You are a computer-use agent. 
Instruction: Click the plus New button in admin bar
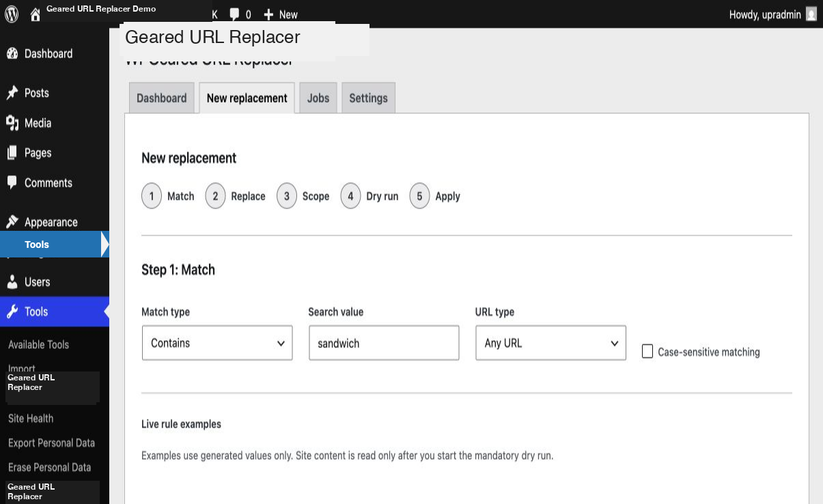click(281, 14)
